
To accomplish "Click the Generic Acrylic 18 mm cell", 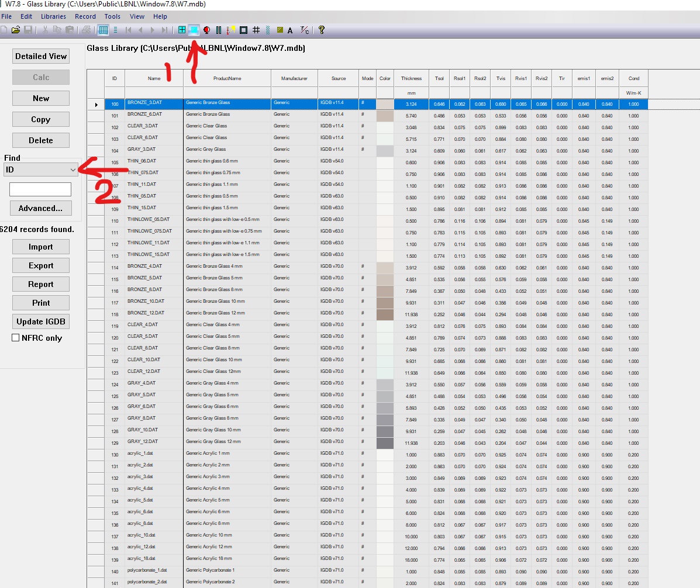I will [x=227, y=559].
